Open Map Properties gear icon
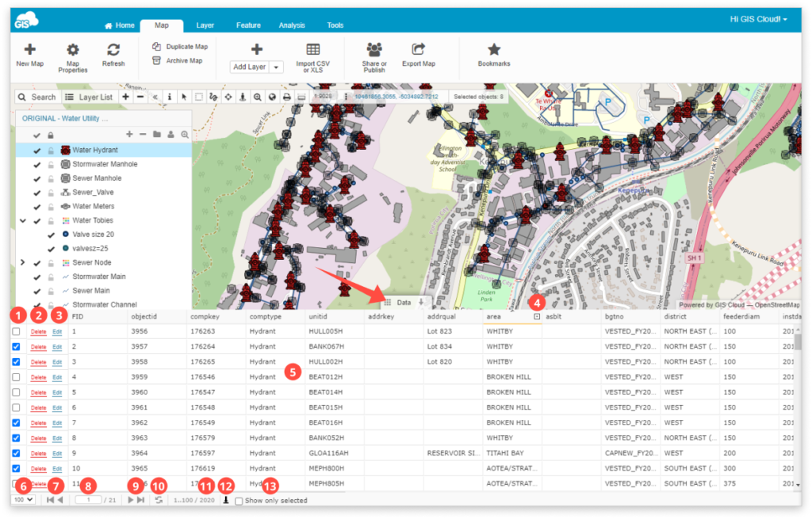This screenshot has width=812, height=519. [x=72, y=50]
